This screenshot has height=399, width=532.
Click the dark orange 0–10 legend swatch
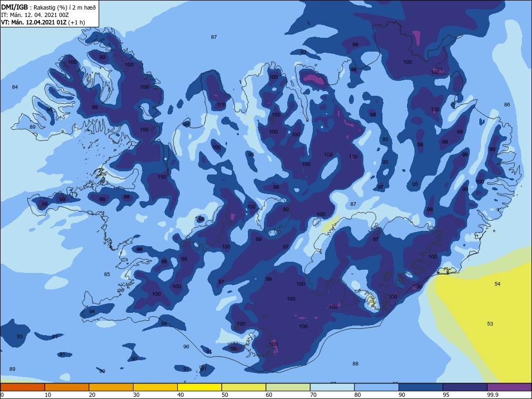(x=22, y=387)
